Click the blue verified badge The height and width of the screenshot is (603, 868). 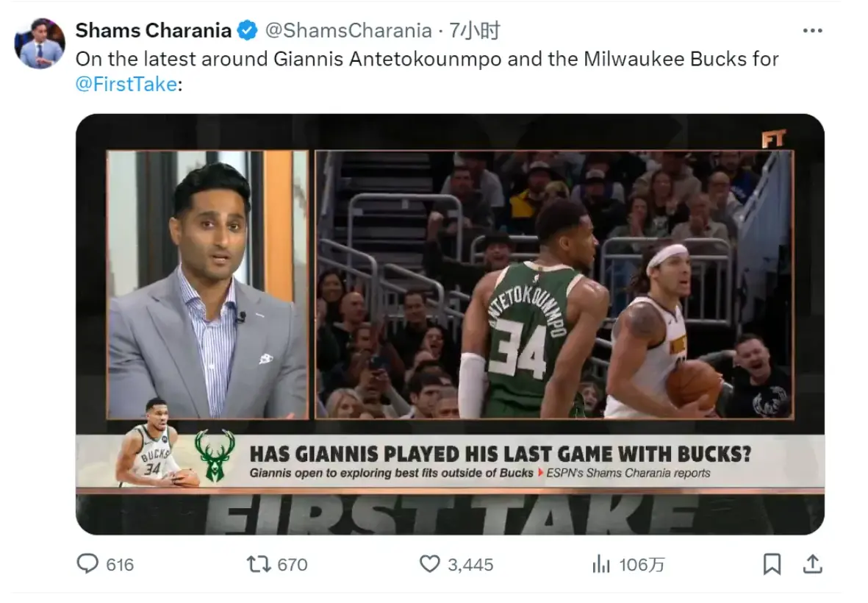(x=247, y=30)
